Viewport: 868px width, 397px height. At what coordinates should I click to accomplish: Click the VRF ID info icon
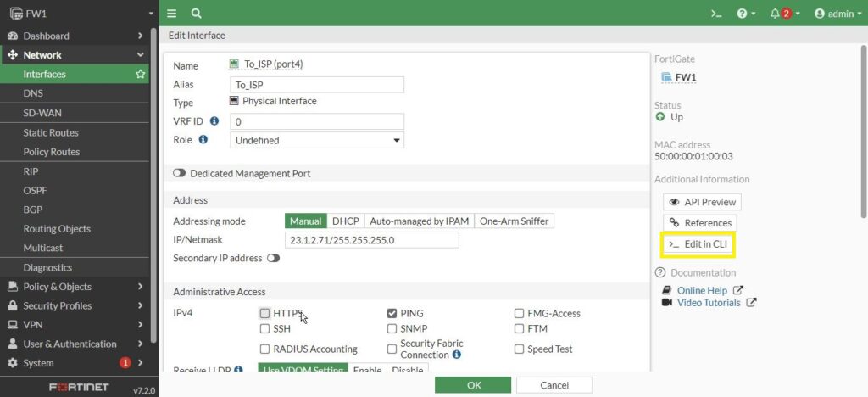click(214, 121)
